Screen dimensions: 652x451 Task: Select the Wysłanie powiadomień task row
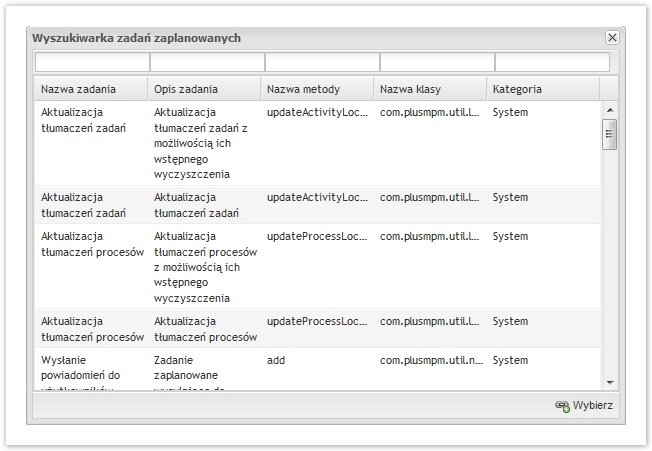coord(91,367)
